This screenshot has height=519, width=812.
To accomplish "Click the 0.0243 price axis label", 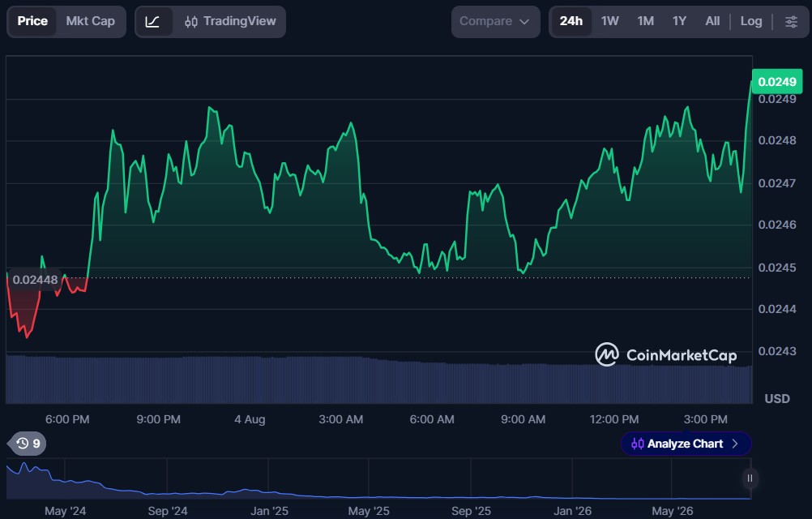I will pos(777,351).
